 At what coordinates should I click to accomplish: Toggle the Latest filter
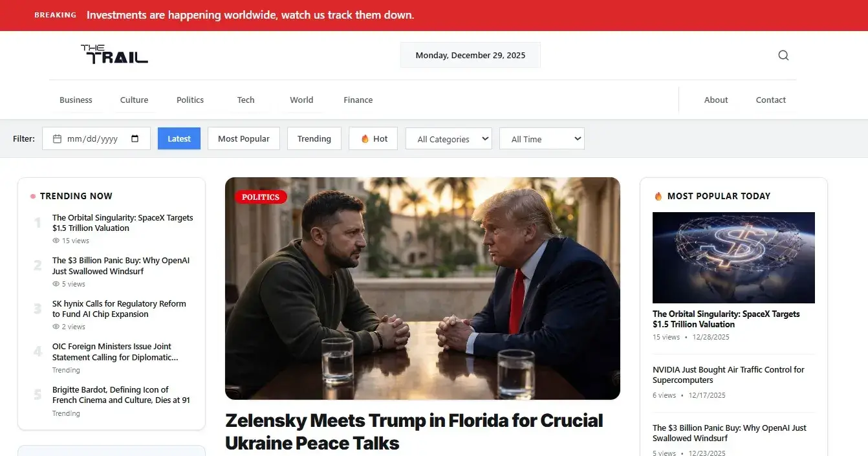(x=179, y=138)
